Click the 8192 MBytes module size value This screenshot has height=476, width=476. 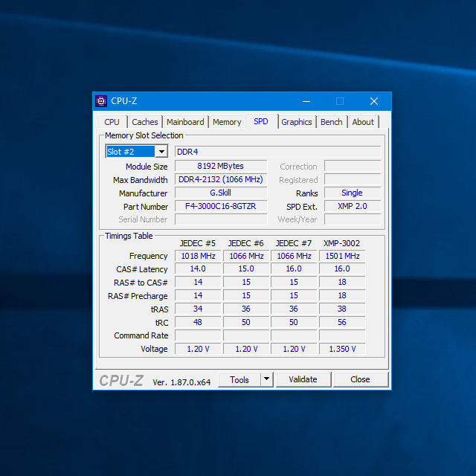click(x=221, y=166)
